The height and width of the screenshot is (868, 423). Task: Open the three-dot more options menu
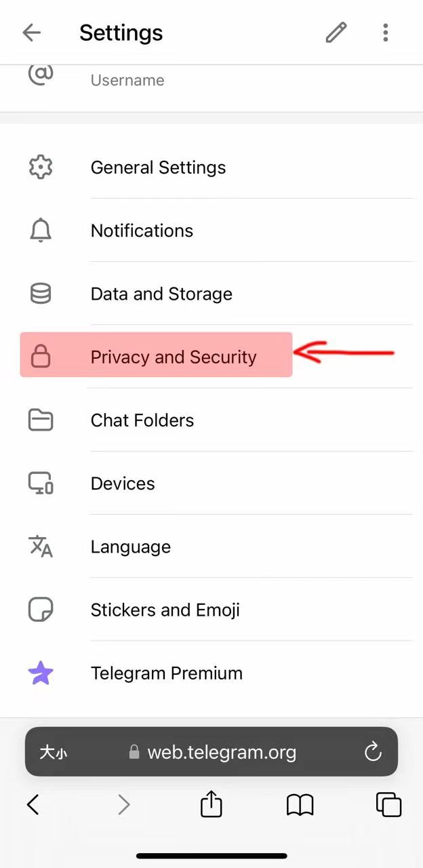tap(385, 33)
